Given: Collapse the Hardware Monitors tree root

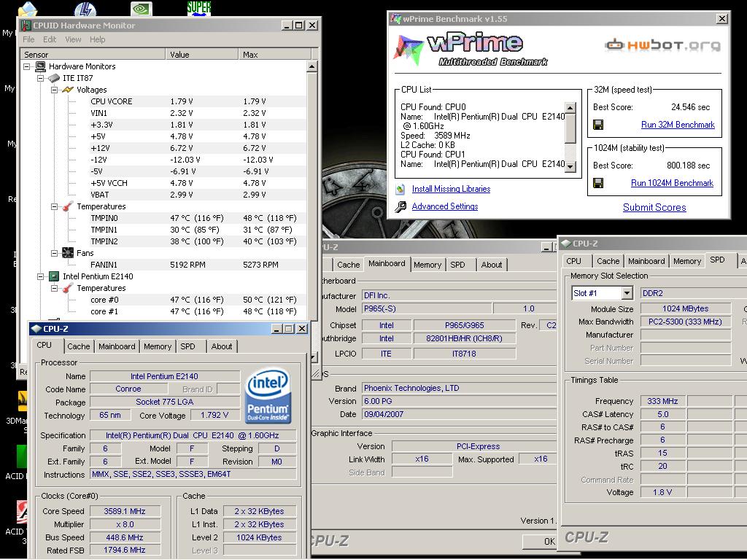Looking at the screenshot, I should pos(27,66).
